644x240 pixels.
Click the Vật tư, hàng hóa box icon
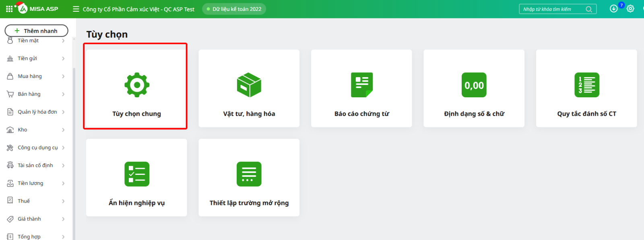click(249, 85)
